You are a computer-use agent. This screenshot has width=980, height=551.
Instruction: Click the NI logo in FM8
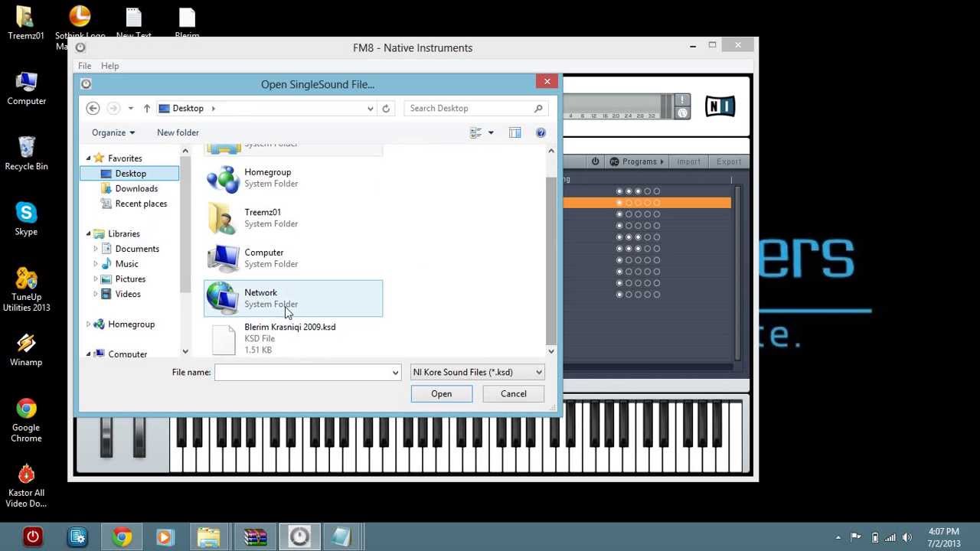tap(720, 106)
